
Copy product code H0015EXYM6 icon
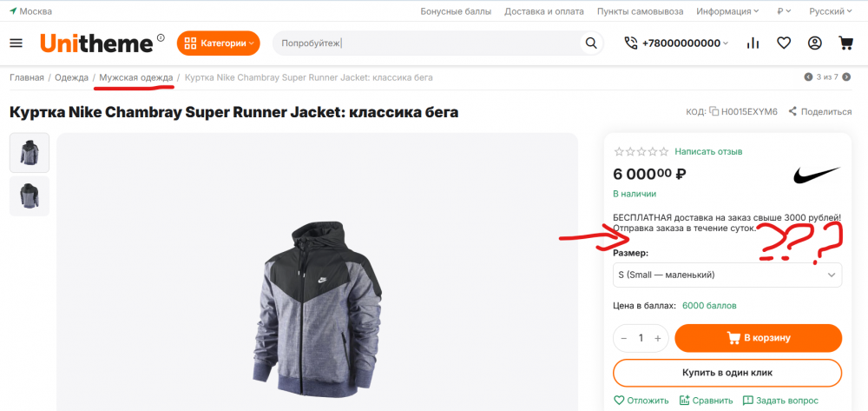tap(713, 111)
